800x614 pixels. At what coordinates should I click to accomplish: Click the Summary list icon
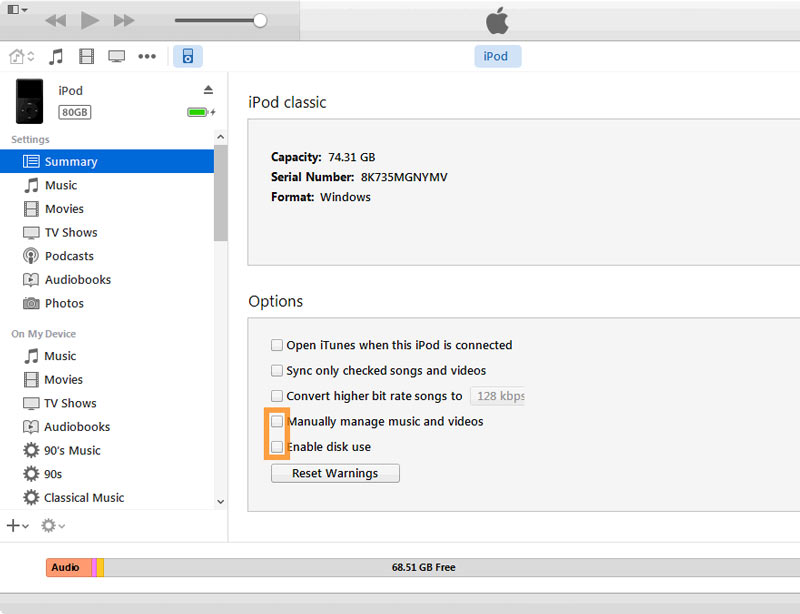coord(31,161)
